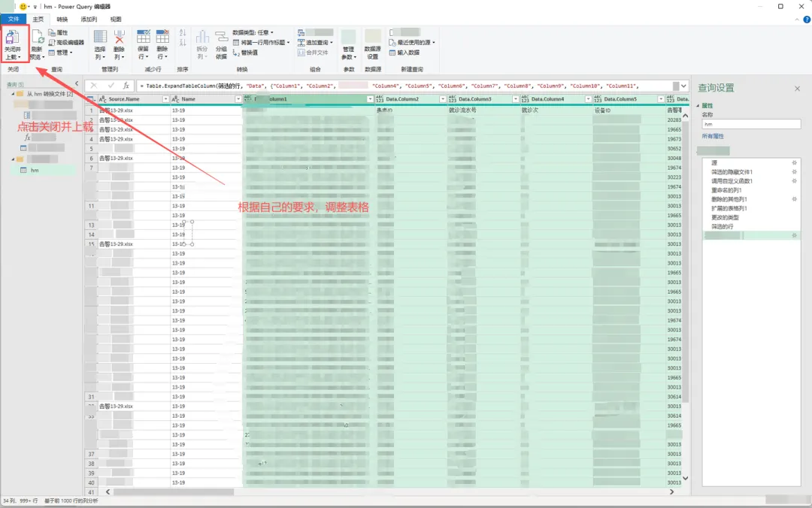The width and height of the screenshot is (812, 508).
Task: Switch to the 添加列 Add Column tab
Action: pos(89,19)
